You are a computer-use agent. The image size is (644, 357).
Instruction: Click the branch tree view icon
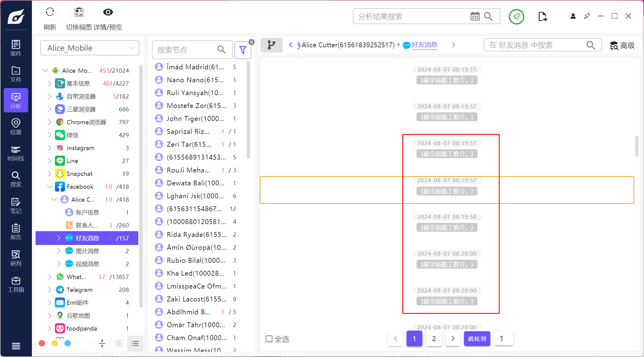(x=271, y=45)
